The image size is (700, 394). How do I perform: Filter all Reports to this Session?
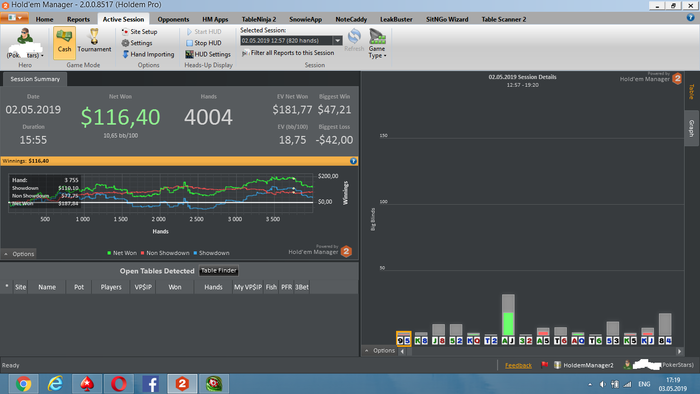288,53
